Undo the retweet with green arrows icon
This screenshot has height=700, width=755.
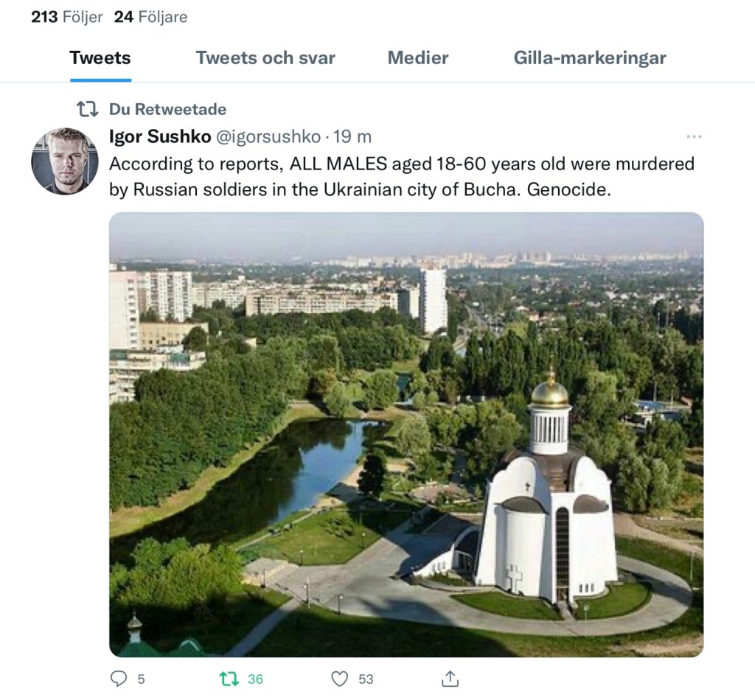pyautogui.click(x=229, y=679)
